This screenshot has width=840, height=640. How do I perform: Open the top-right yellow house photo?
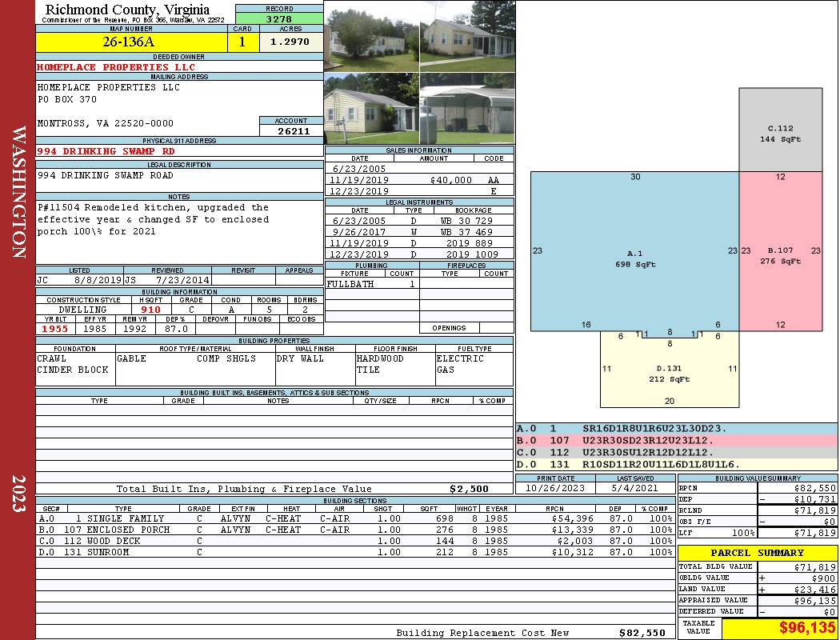[467, 37]
